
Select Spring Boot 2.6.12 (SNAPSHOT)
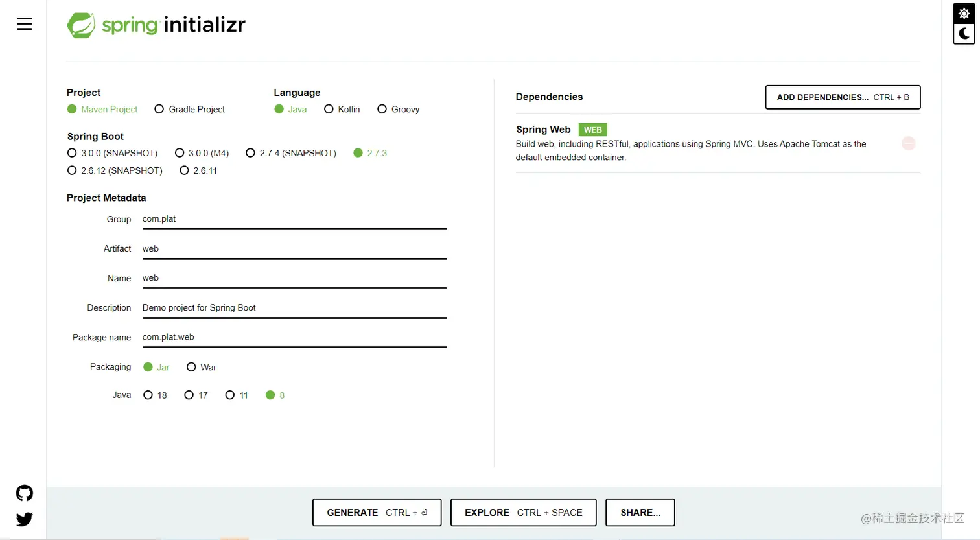[115, 170]
